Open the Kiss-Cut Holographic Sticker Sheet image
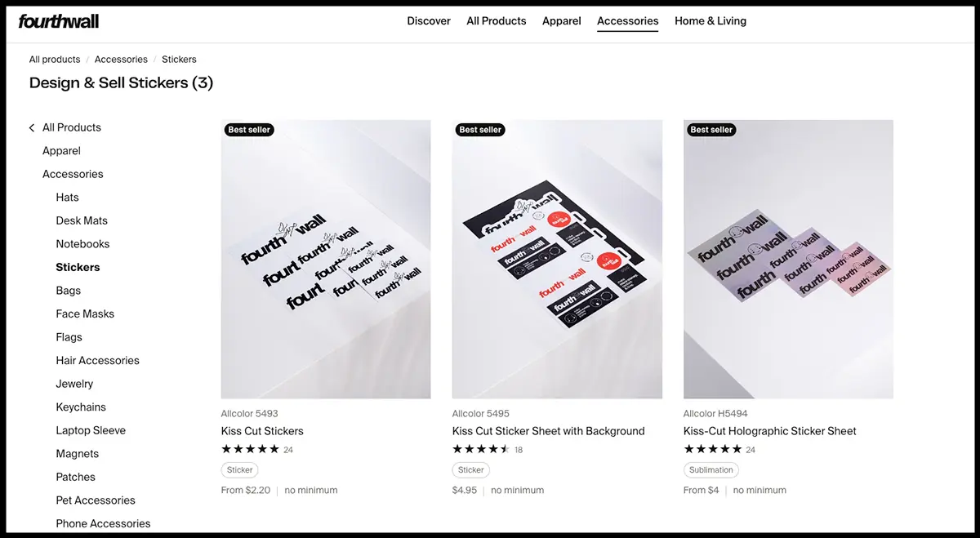Image resolution: width=980 pixels, height=538 pixels. coord(788,260)
